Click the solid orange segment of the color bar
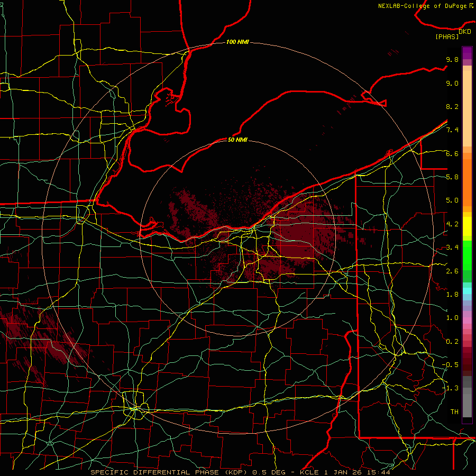Image resolution: width=476 pixels, height=476 pixels. (467, 183)
